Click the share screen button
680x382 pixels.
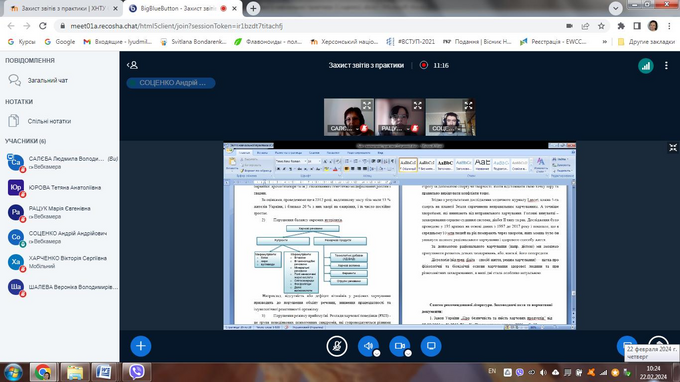point(431,346)
